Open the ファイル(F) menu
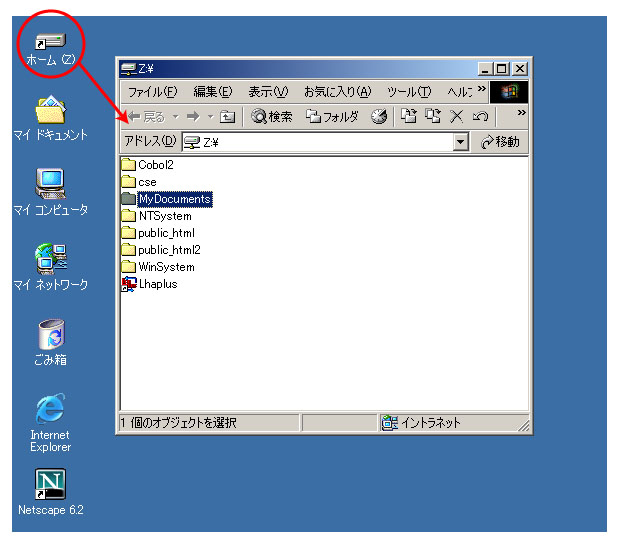This screenshot has width=617, height=536. [153, 92]
